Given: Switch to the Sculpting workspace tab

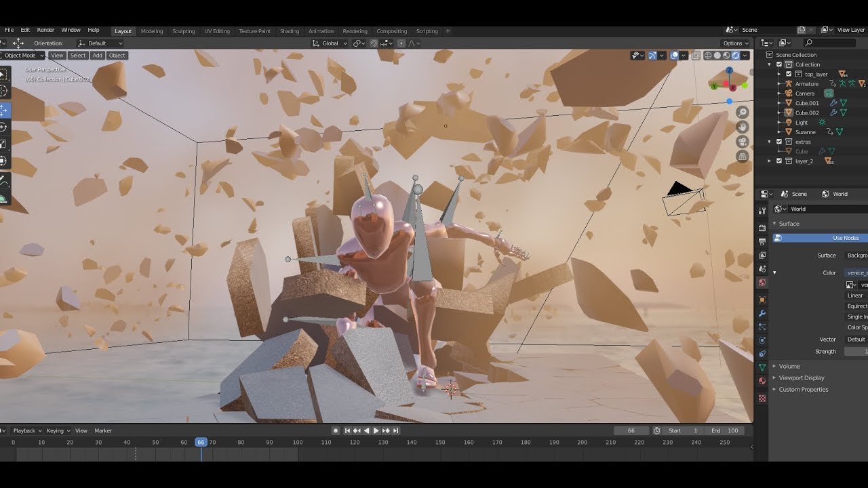Looking at the screenshot, I should pyautogui.click(x=183, y=31).
